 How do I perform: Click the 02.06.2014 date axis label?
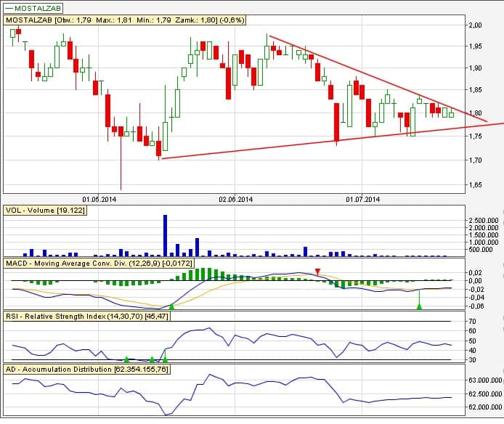235,198
